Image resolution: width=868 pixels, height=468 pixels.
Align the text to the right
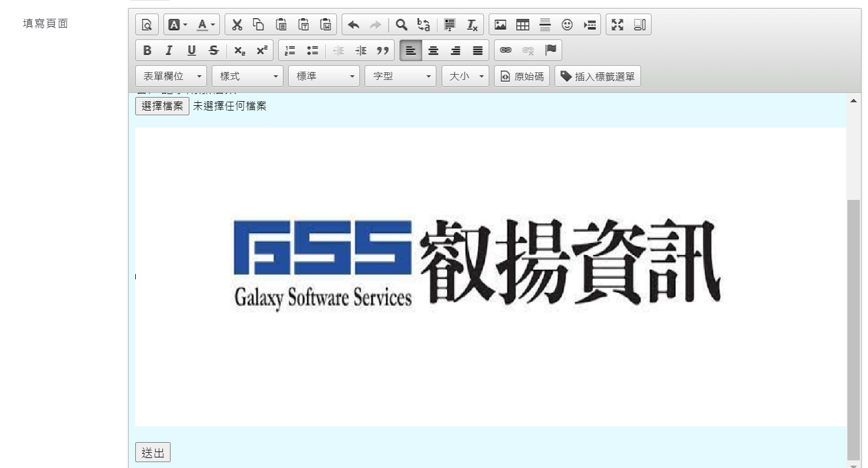tap(456, 51)
